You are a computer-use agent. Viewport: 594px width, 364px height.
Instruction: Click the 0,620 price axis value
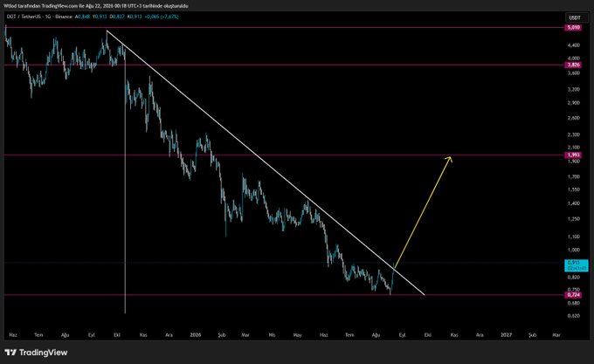pos(574,316)
